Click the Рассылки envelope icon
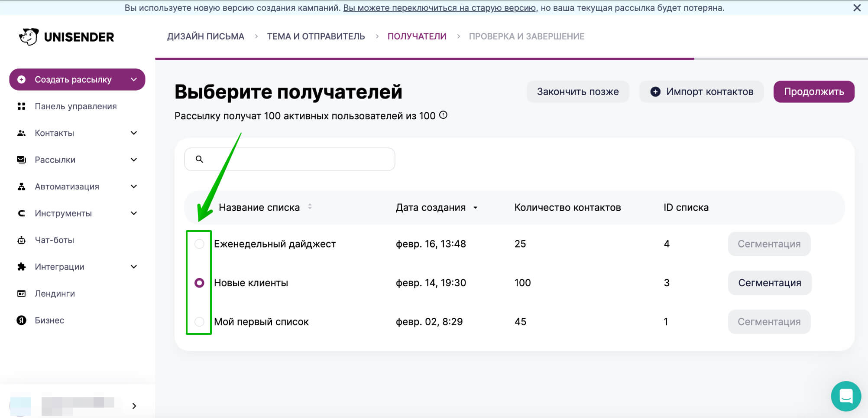 [21, 160]
